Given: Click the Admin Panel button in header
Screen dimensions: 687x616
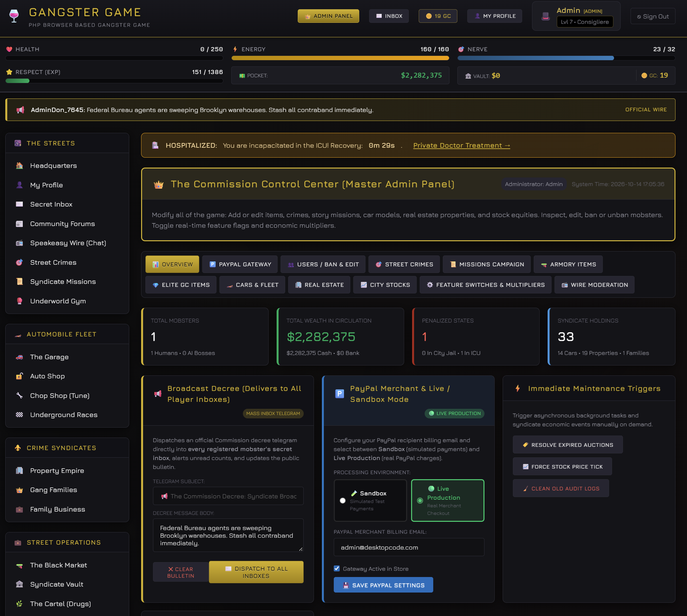Looking at the screenshot, I should (x=328, y=16).
